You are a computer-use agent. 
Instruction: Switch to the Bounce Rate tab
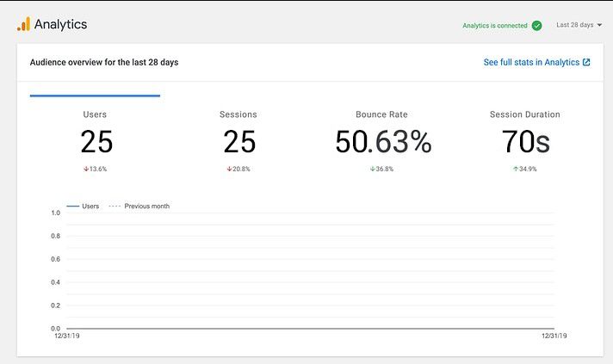click(x=382, y=138)
